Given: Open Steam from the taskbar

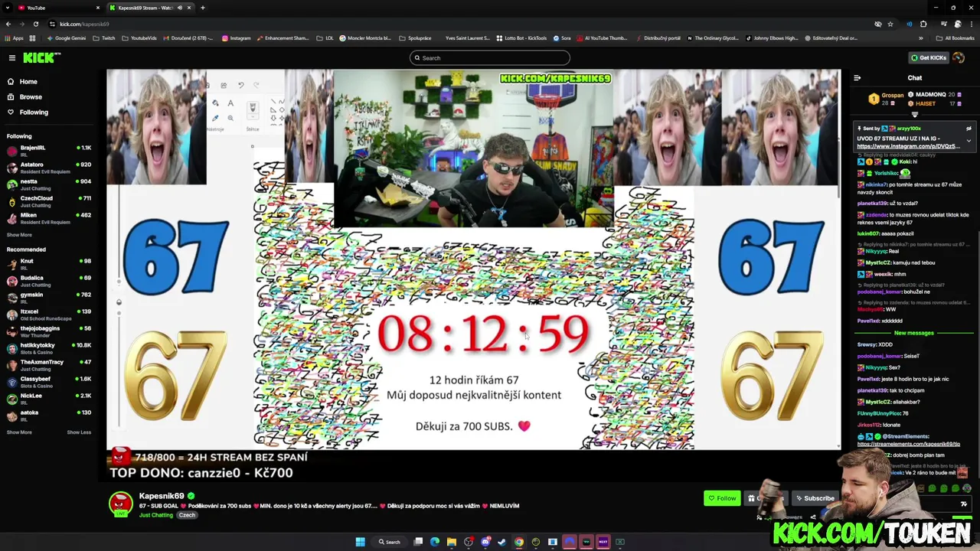Looking at the screenshot, I should (502, 542).
